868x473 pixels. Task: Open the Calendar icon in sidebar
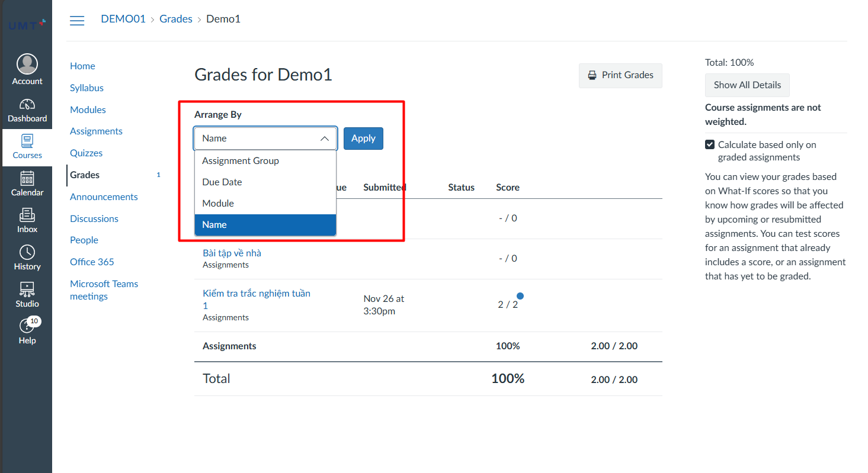coord(27,179)
